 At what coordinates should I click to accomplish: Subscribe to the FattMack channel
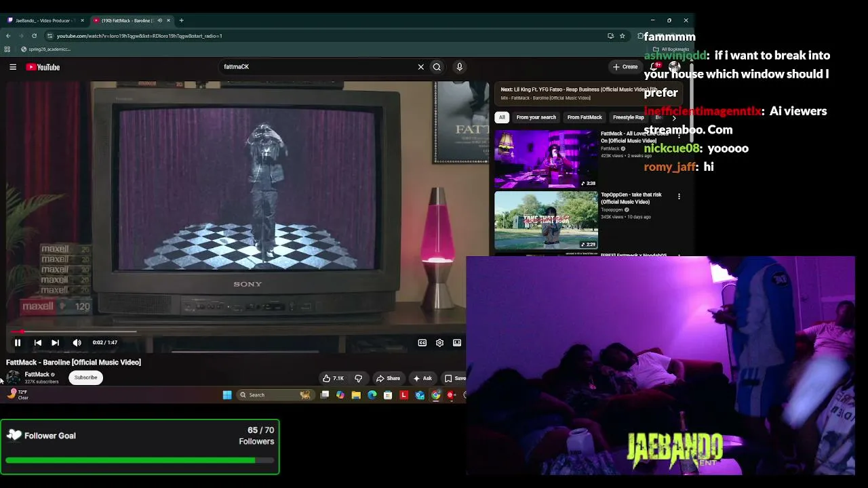click(85, 378)
